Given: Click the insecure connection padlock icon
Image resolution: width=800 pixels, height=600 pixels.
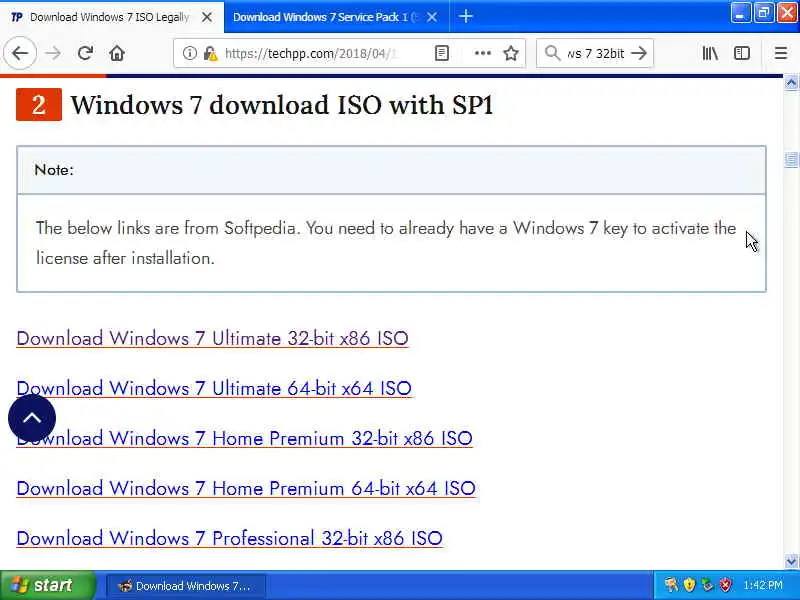Looking at the screenshot, I should [210, 53].
